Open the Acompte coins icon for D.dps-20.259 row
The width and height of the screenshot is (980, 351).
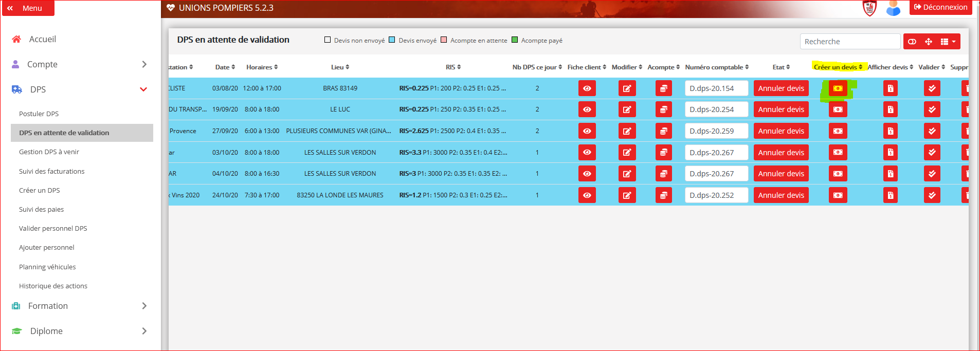point(663,131)
